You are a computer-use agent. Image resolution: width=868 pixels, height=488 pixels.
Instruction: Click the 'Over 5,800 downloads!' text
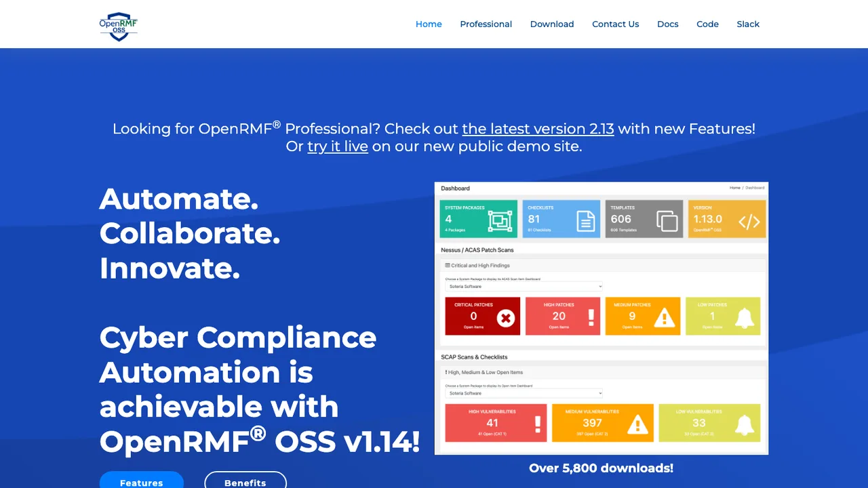pyautogui.click(x=601, y=468)
